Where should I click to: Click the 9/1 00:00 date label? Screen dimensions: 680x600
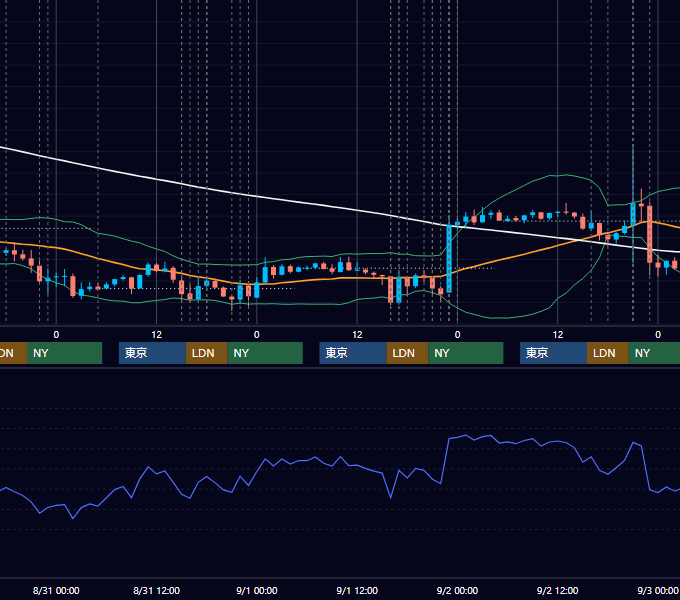click(x=257, y=590)
